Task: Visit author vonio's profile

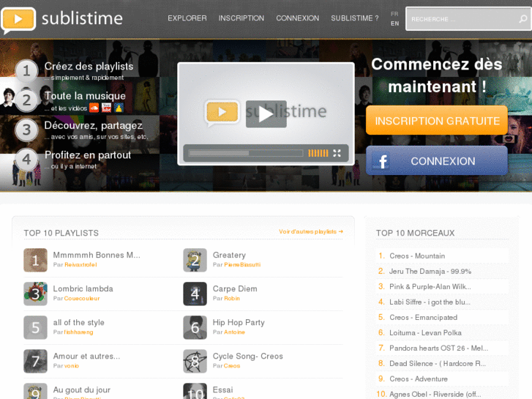Action: 72,366
